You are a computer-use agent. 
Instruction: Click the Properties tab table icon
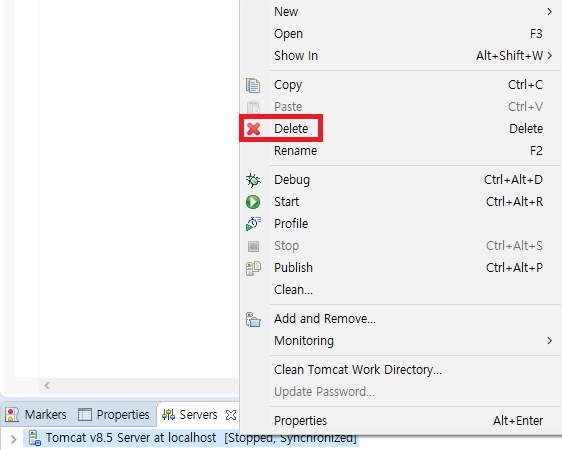click(85, 415)
